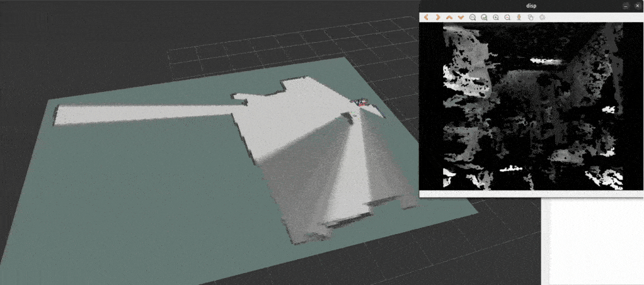
Task: Pan up using the up arrow icon
Action: pyautogui.click(x=449, y=17)
